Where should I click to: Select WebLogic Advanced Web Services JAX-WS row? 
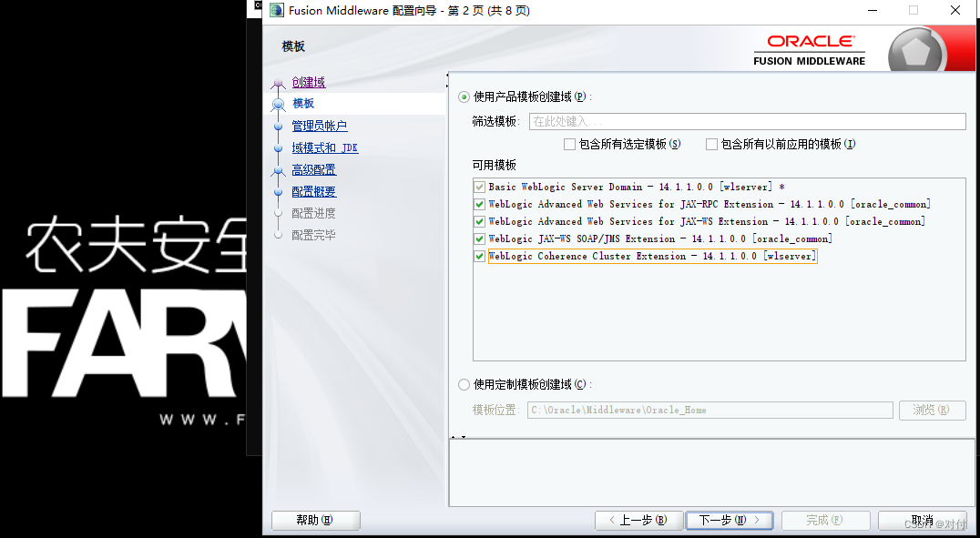tap(707, 222)
